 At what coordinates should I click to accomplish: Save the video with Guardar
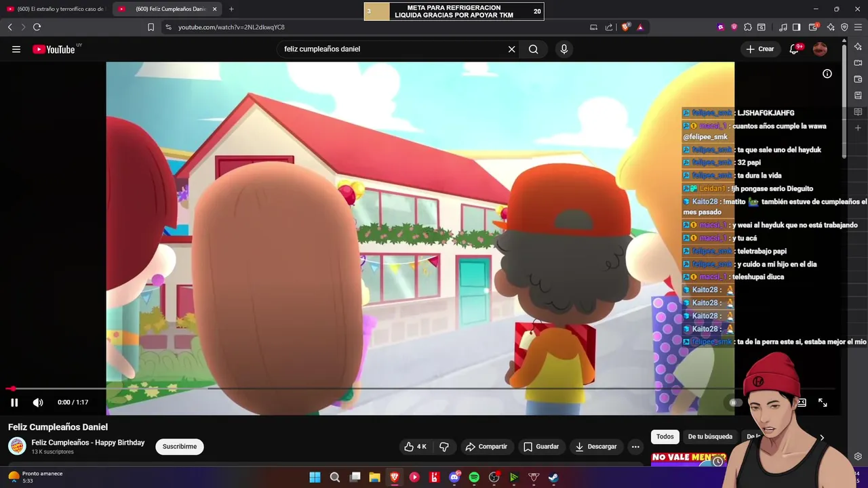[541, 447]
